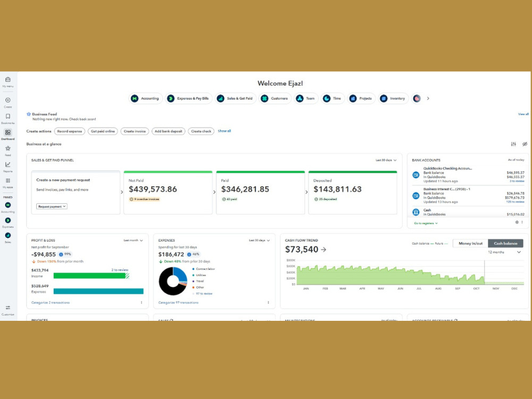Viewport: 532px width, 399px height.
Task: Click 3 to review link for Checking
Action: tap(517, 181)
